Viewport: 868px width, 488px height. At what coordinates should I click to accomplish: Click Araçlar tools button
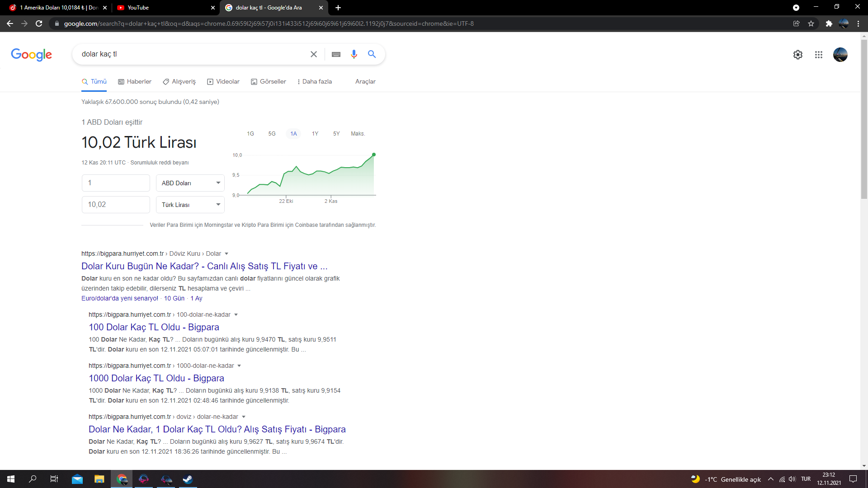[x=365, y=82]
